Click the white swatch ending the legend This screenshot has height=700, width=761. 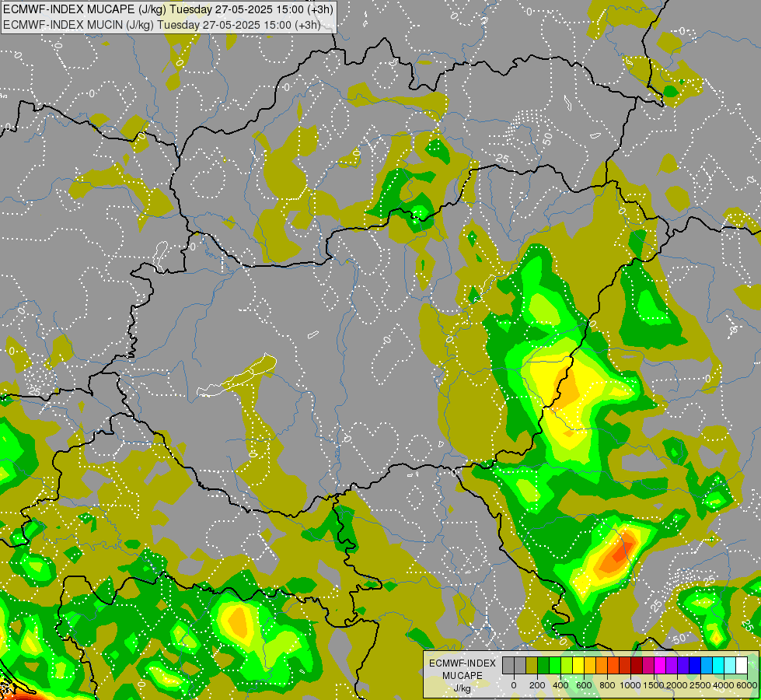coord(742,666)
